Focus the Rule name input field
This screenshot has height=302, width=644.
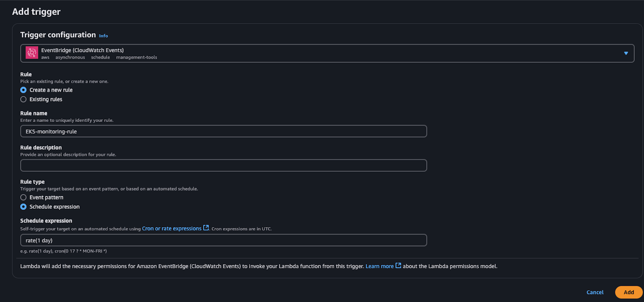click(223, 131)
